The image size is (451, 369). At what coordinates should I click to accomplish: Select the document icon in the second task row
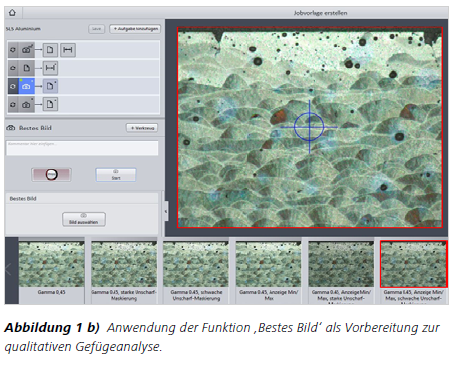tap(27, 68)
